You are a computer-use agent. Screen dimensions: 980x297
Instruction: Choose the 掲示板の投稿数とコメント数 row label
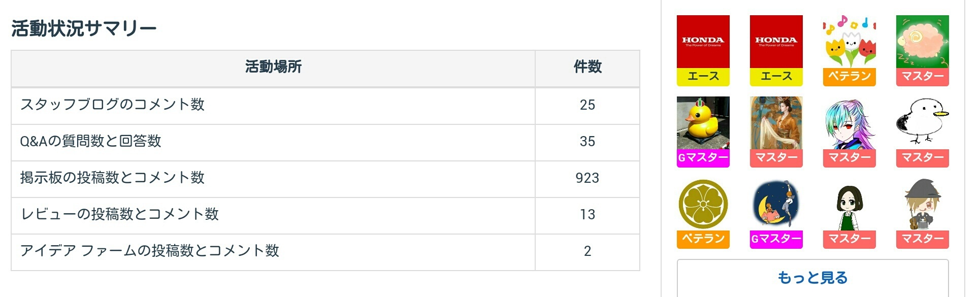point(112,178)
